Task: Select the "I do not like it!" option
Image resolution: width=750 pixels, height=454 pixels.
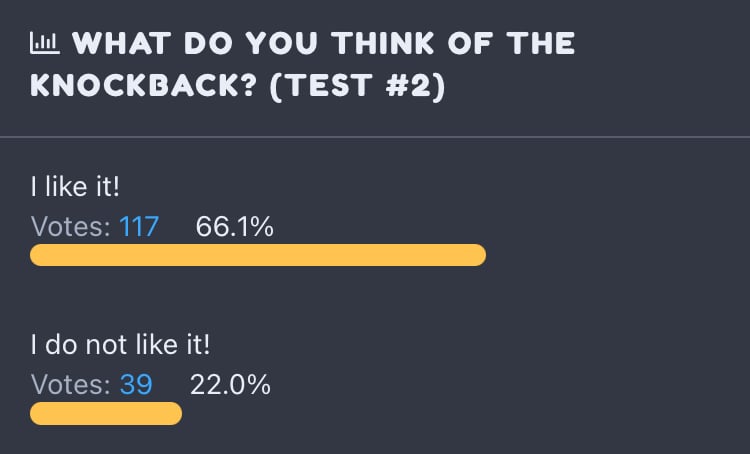Action: click(x=120, y=344)
